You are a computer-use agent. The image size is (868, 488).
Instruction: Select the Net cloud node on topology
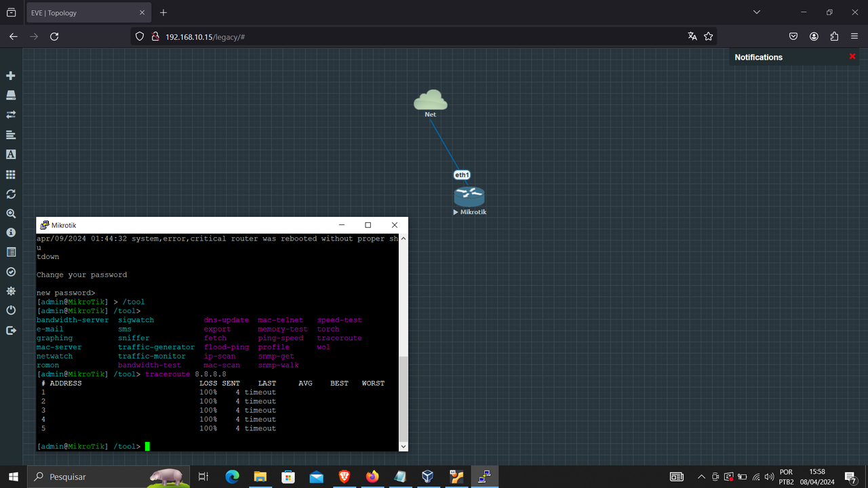click(x=431, y=100)
